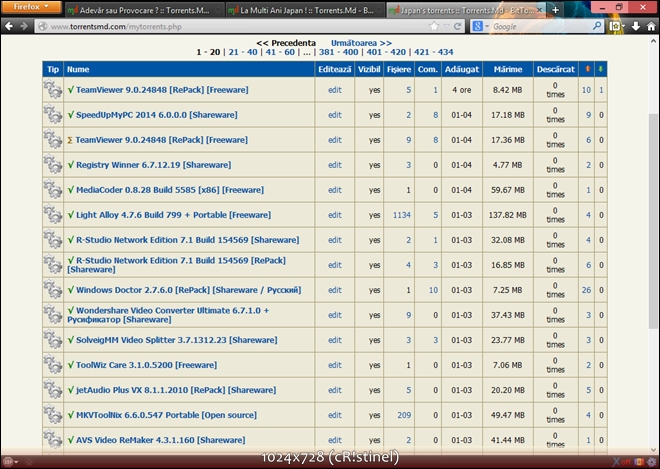Click the leechers down-arrow column icon
This screenshot has width=660, height=469.
(601, 69)
